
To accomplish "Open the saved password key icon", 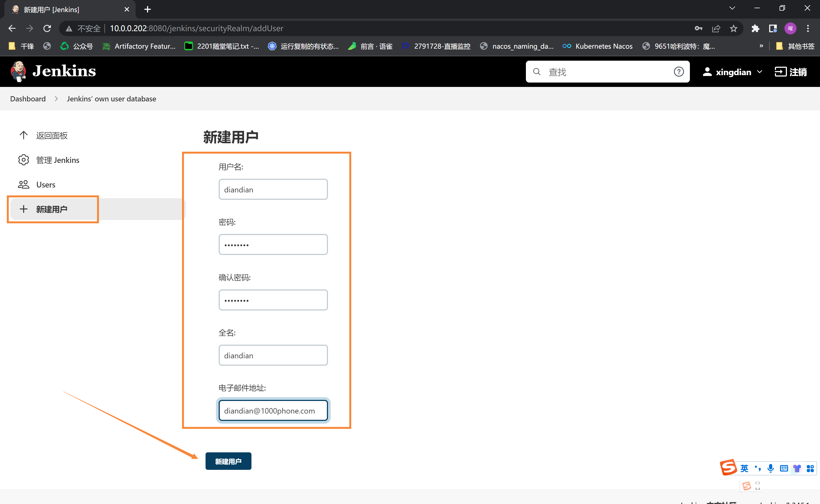I will (x=699, y=28).
